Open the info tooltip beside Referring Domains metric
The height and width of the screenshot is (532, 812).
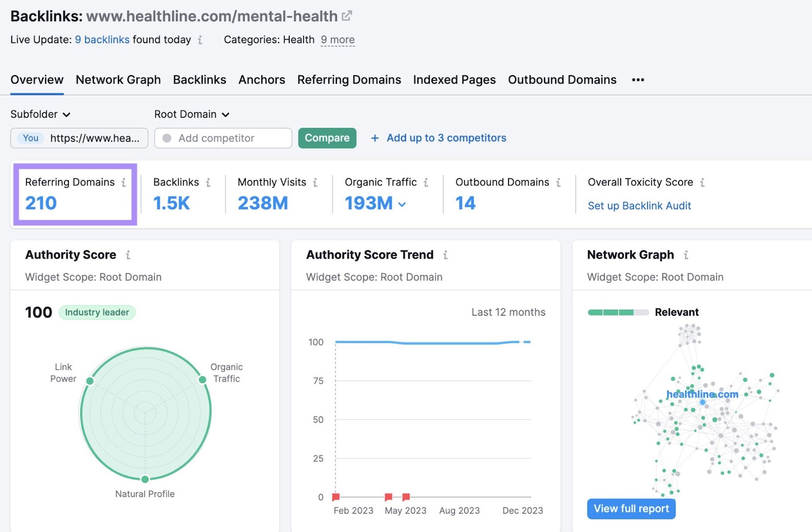point(125,182)
